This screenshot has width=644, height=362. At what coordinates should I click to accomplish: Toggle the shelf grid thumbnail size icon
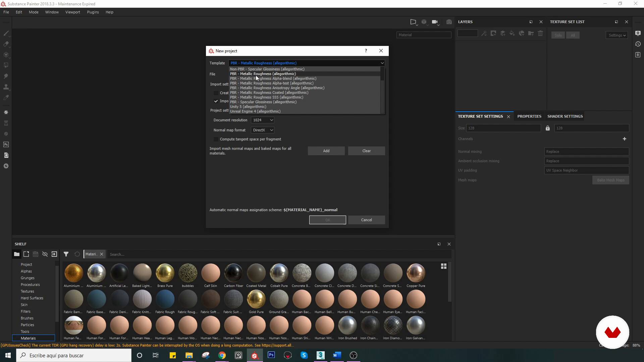click(x=443, y=266)
